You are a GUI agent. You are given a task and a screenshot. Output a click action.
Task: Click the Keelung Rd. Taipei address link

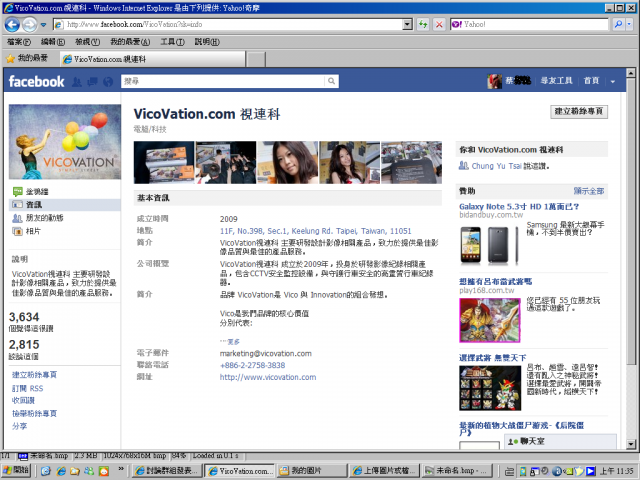coord(316,231)
